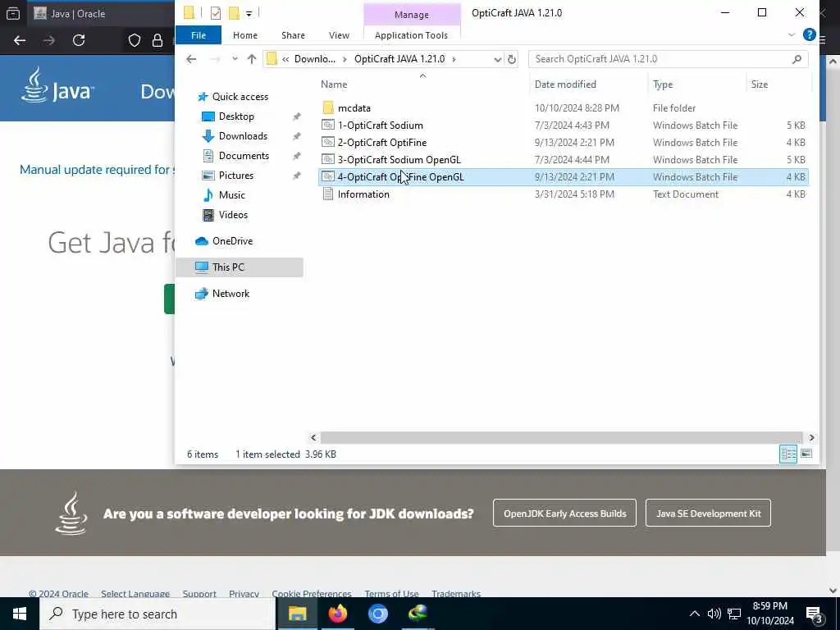Open Manual update required link

click(x=97, y=170)
